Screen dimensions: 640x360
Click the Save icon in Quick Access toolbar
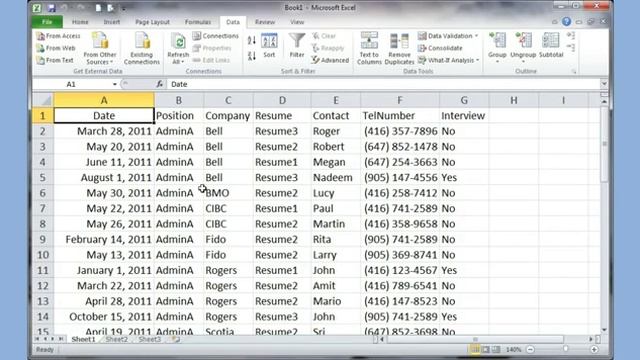51,8
